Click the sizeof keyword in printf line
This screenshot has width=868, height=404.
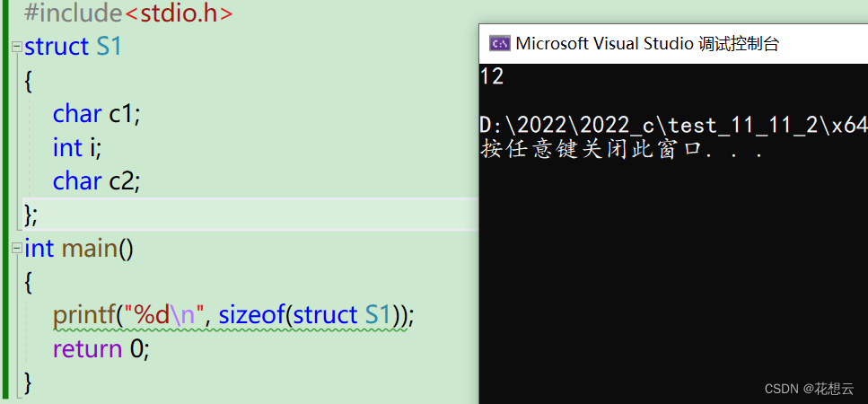(251, 315)
